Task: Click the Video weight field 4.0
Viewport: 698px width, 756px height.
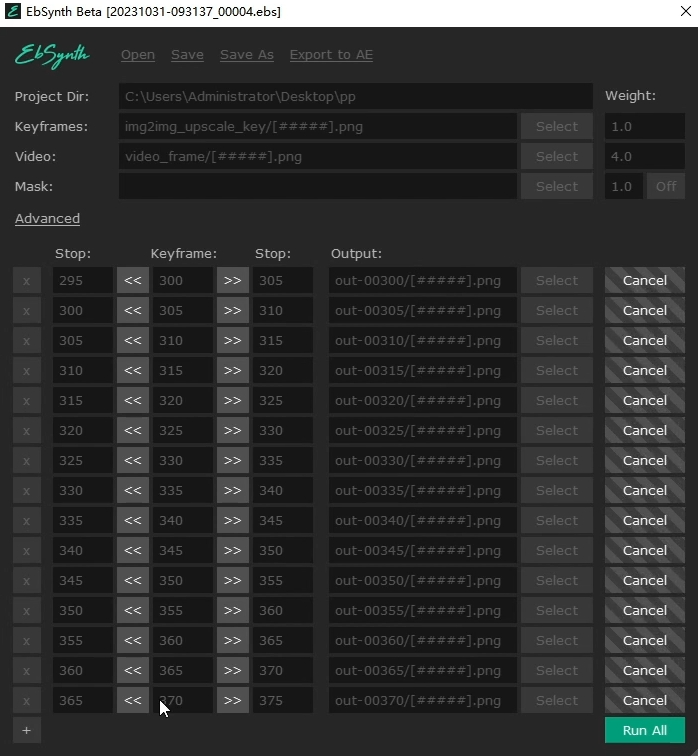Action: click(645, 156)
